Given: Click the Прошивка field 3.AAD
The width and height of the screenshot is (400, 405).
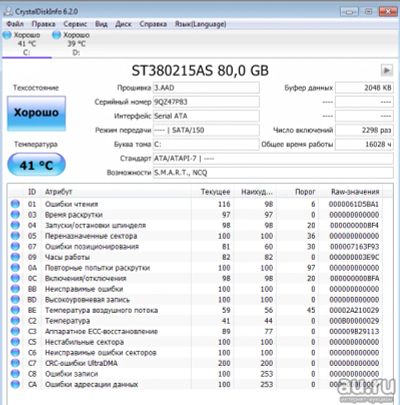Looking at the screenshot, I should tap(206, 88).
